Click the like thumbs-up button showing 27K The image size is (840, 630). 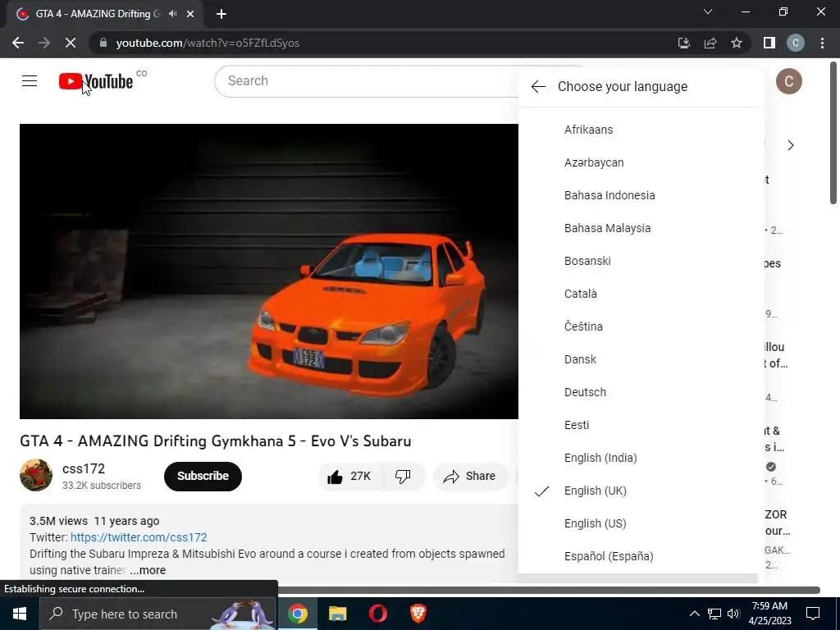pos(350,477)
